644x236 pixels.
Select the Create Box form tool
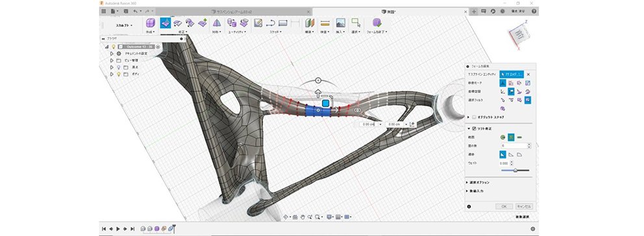click(x=151, y=23)
